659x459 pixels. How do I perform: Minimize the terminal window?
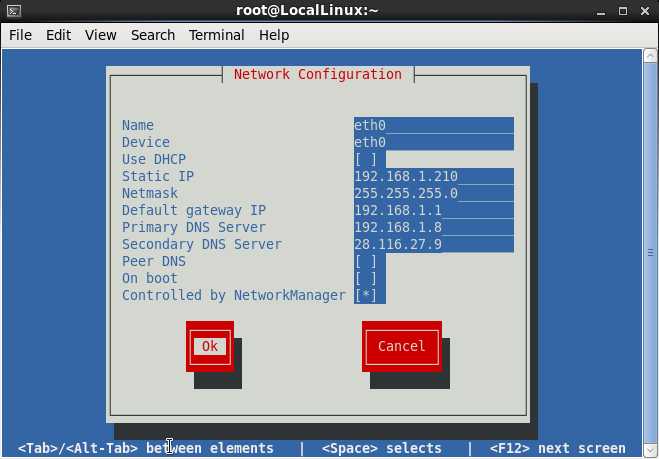tap(601, 11)
